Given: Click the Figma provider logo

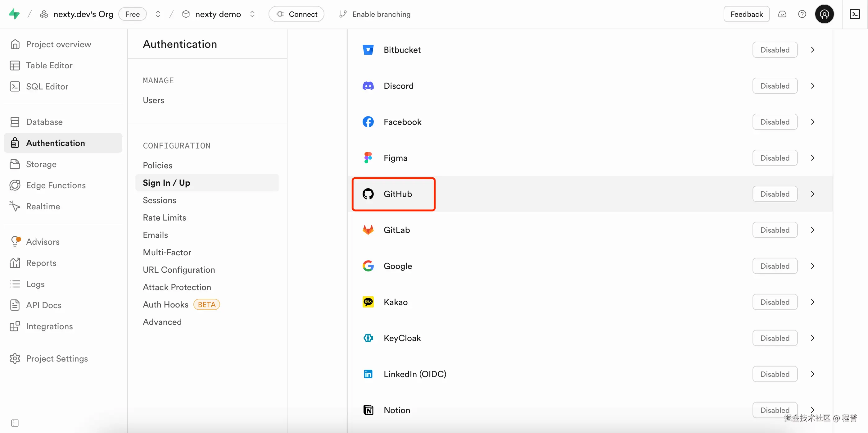Looking at the screenshot, I should pos(368,158).
